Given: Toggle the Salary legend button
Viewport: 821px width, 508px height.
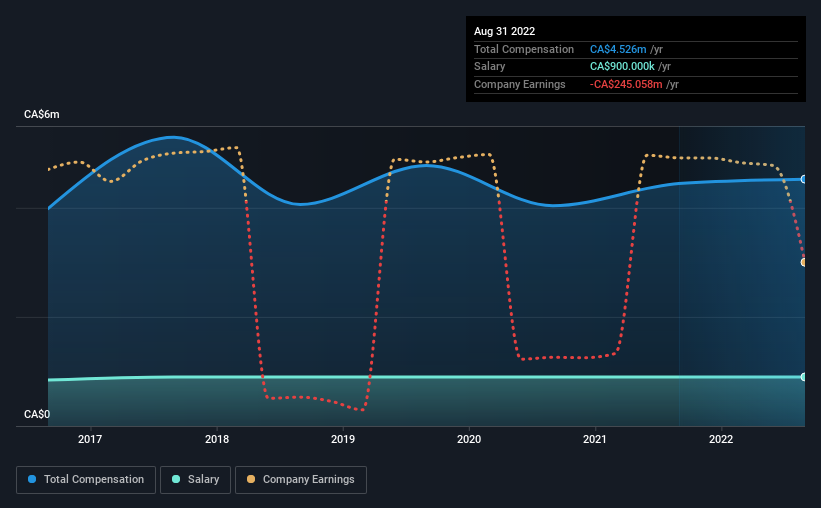Looking at the screenshot, I should point(195,480).
